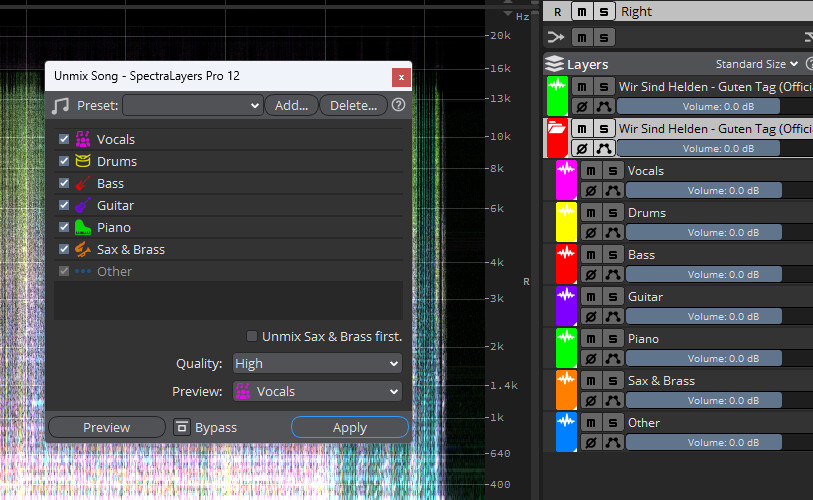Invert phase of Bass layer

coord(591,275)
